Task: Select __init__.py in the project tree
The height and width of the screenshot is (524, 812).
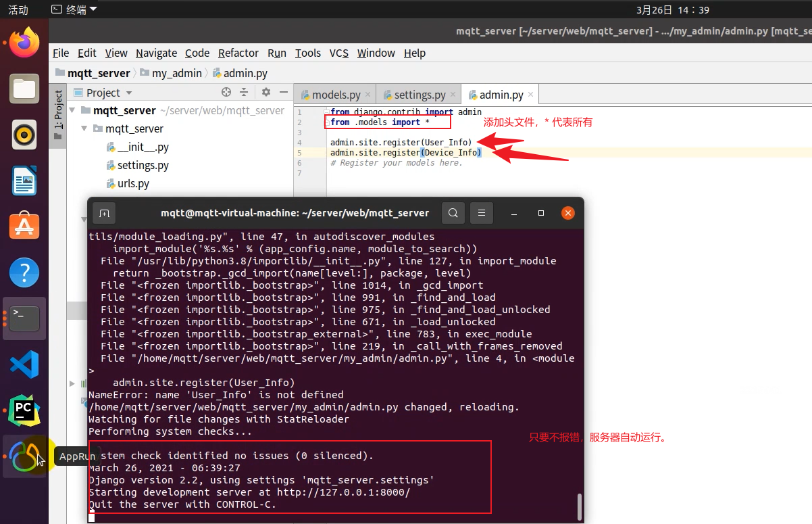Action: point(137,147)
